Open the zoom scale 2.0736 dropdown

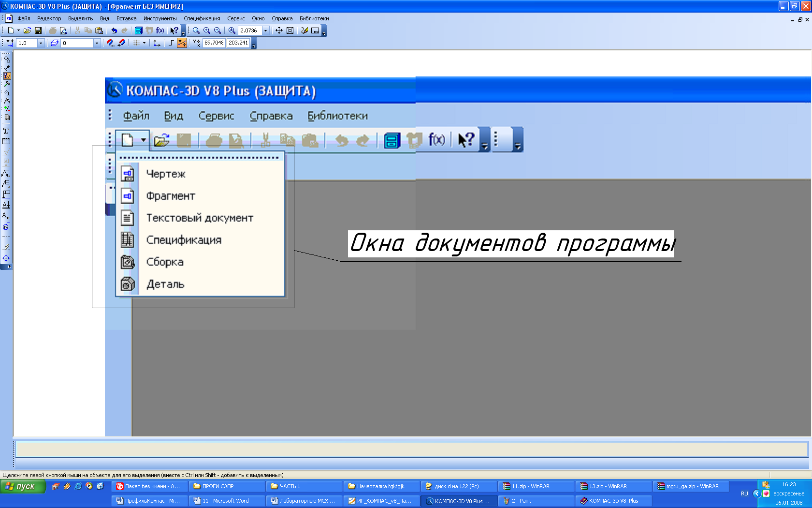[265, 30]
